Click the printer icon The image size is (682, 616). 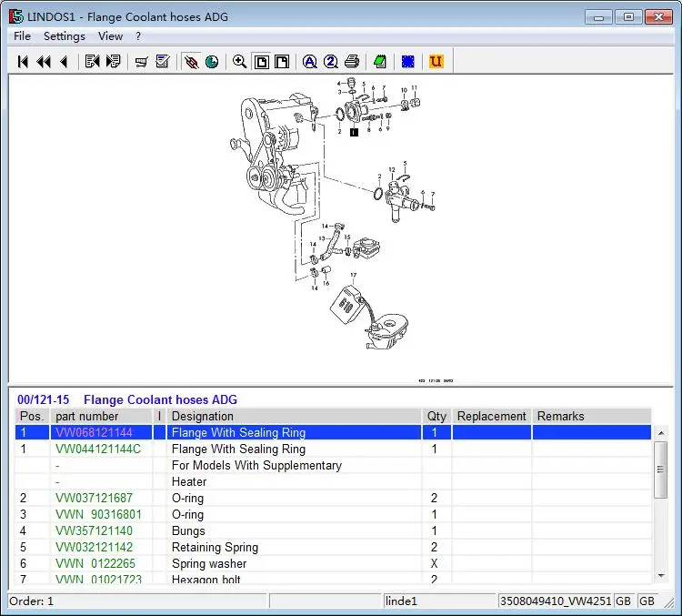pos(352,62)
